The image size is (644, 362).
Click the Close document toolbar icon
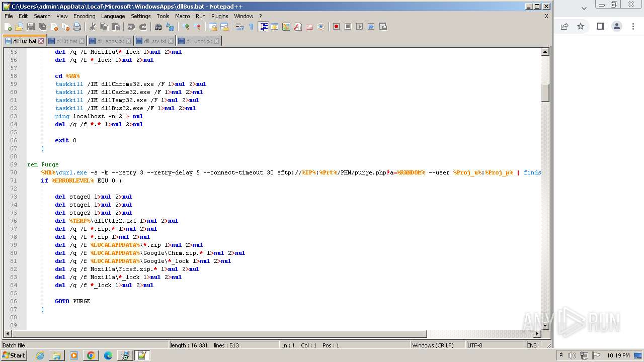click(x=54, y=27)
